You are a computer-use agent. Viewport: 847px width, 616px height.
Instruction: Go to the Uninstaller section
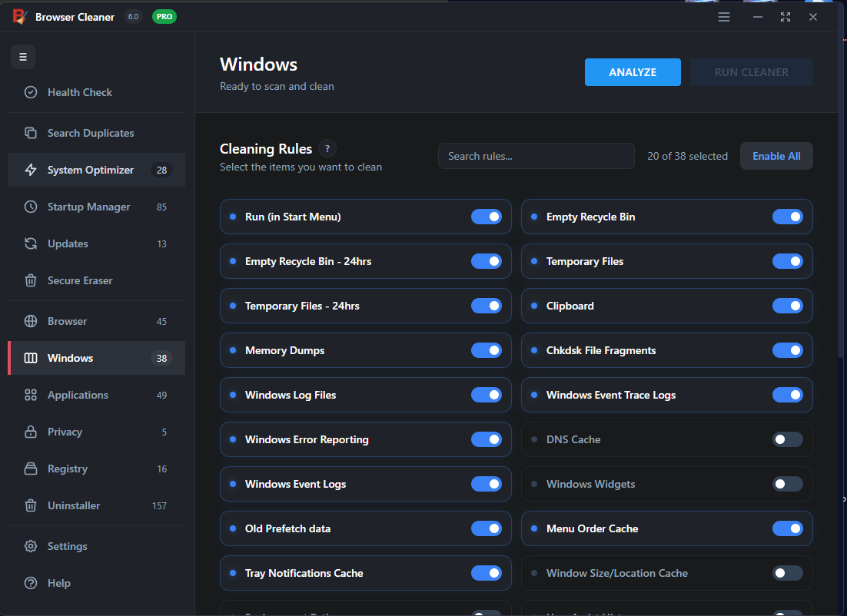[74, 505]
